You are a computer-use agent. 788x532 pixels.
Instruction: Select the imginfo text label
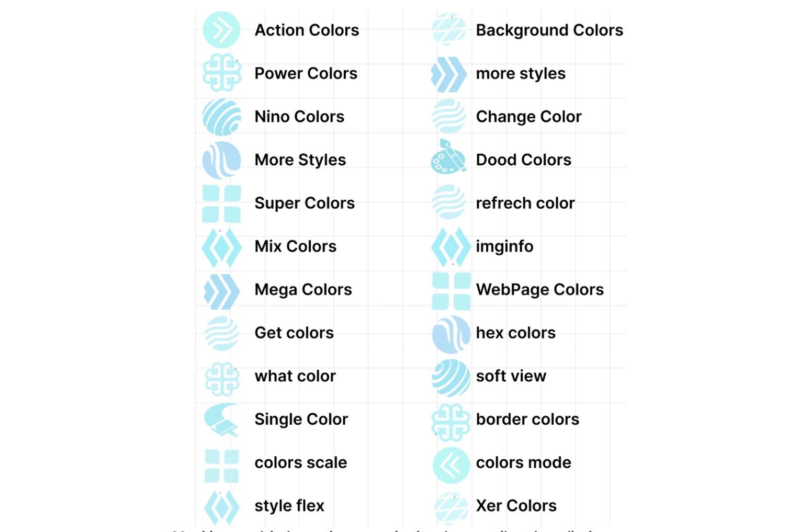pos(504,246)
